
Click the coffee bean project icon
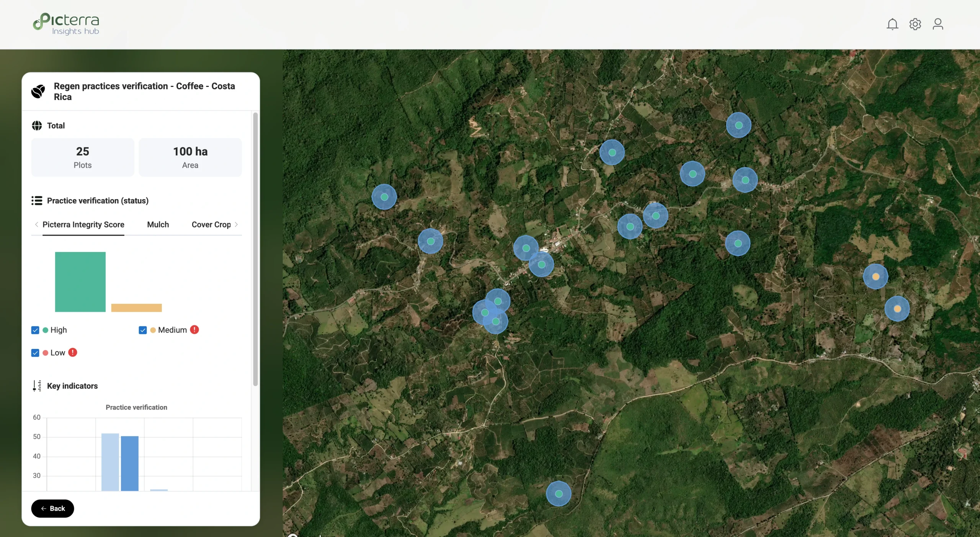click(38, 91)
